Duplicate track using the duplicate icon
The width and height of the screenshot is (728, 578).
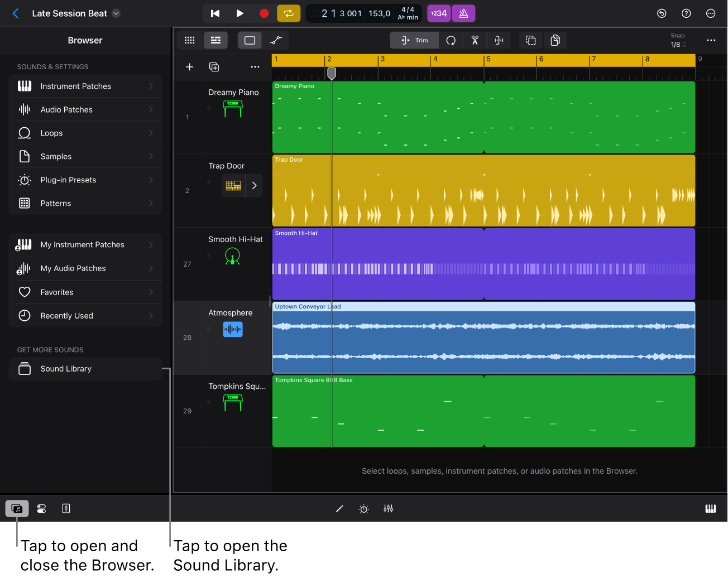click(214, 67)
